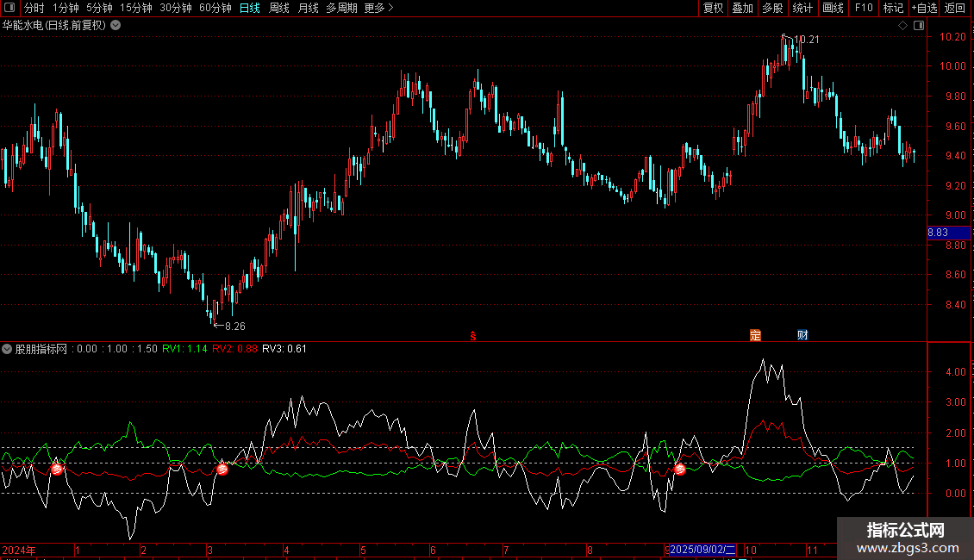
Task: Click the 2025/09/02 date label
Action: click(702, 550)
